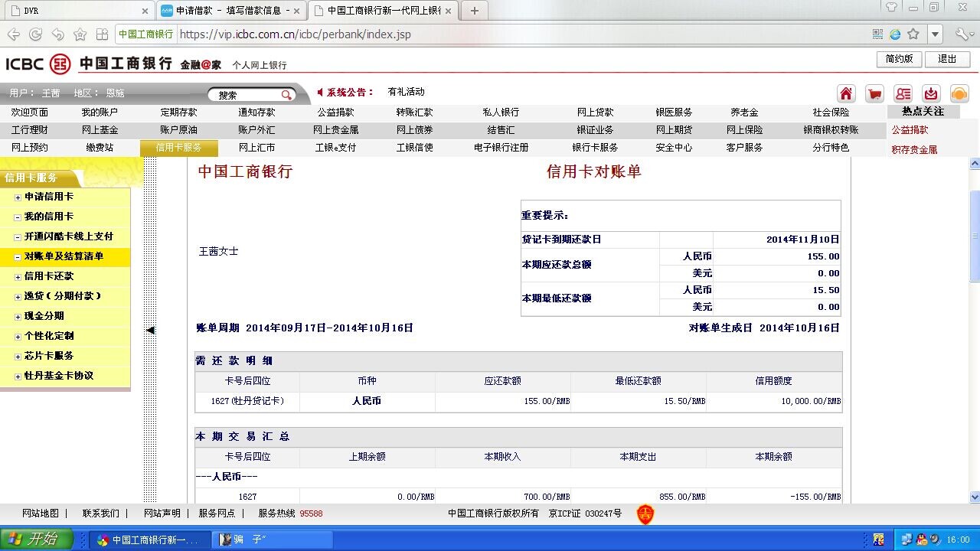Click the page vertical scrollbar down arrow
The image size is (980, 551).
[975, 496]
